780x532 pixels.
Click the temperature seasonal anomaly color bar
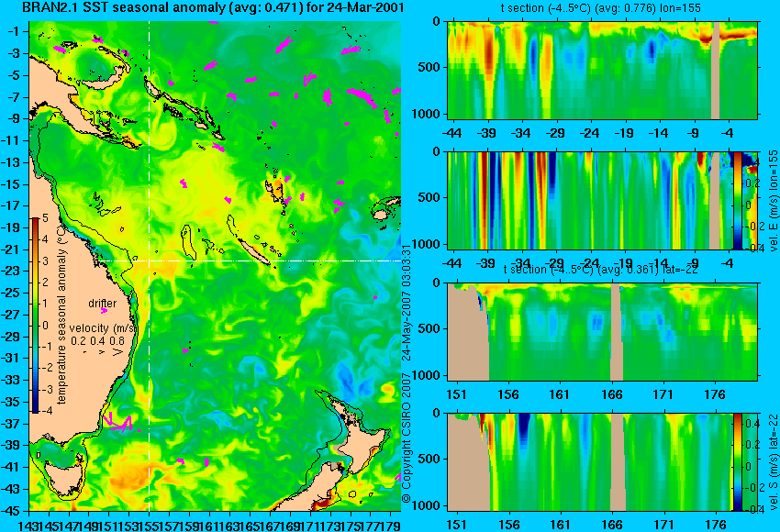(35, 316)
